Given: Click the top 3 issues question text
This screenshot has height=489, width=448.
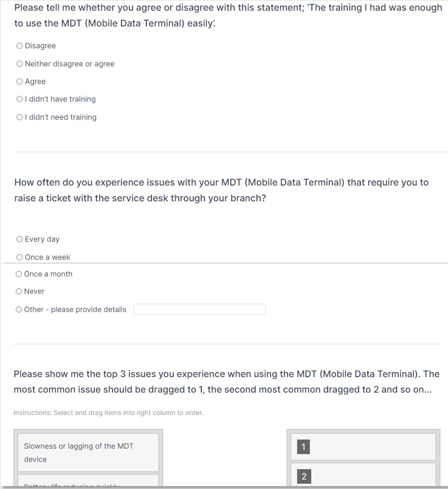Looking at the screenshot, I should pos(226,382).
